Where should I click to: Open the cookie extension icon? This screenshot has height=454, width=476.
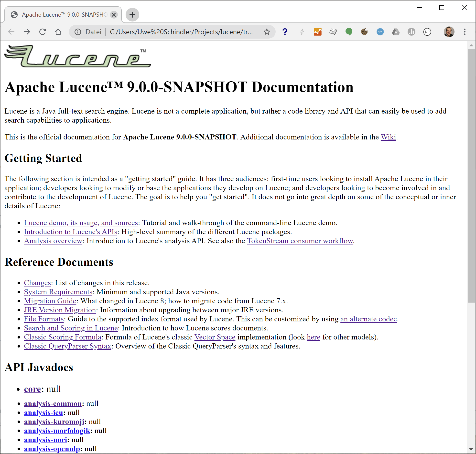pos(365,32)
